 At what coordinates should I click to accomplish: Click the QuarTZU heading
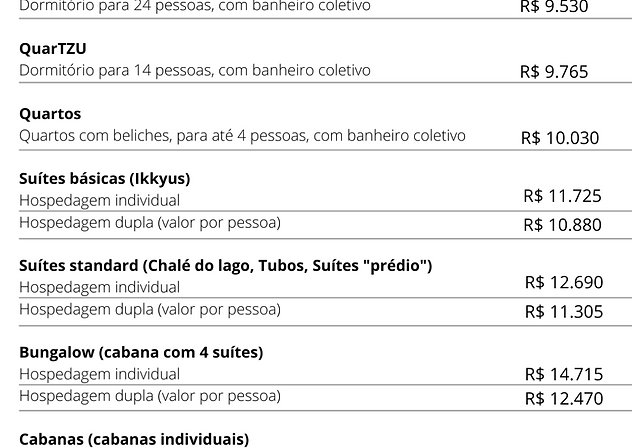[x=53, y=49]
